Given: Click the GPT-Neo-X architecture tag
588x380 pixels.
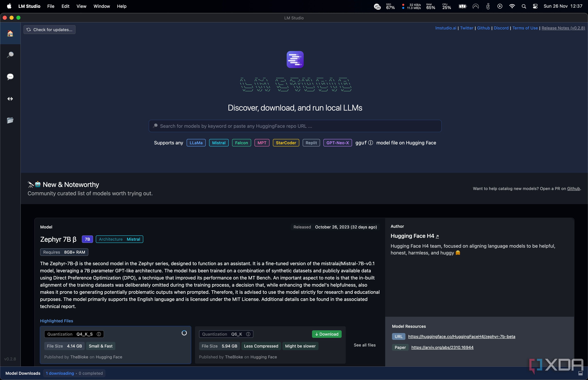Looking at the screenshot, I should (x=338, y=143).
